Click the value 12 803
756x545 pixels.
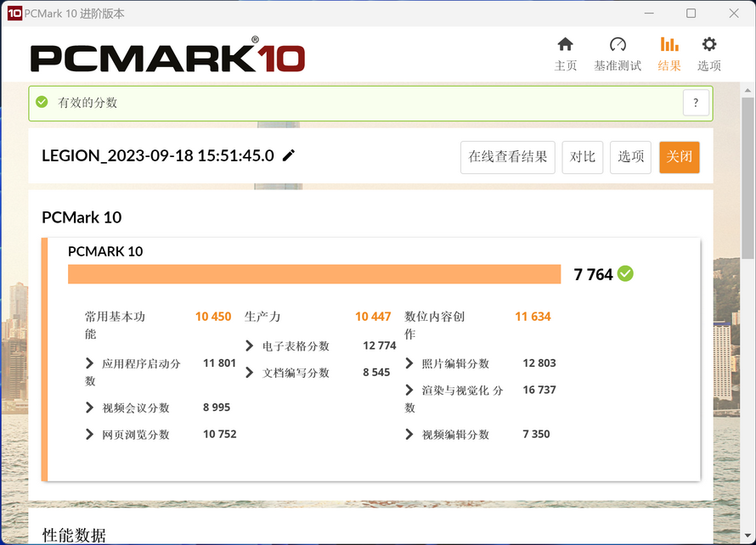(539, 362)
